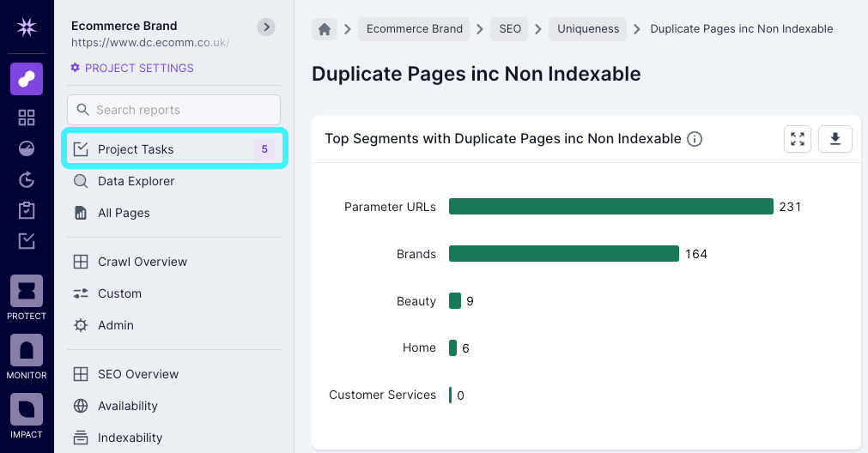Viewport: 868px width, 453px height.
Task: Click the Beauty bar
Action: pyautogui.click(x=455, y=301)
